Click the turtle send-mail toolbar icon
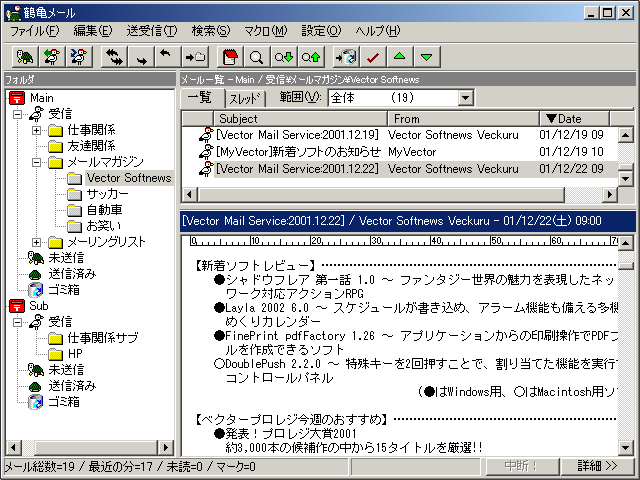The image size is (640, 480). (25, 57)
